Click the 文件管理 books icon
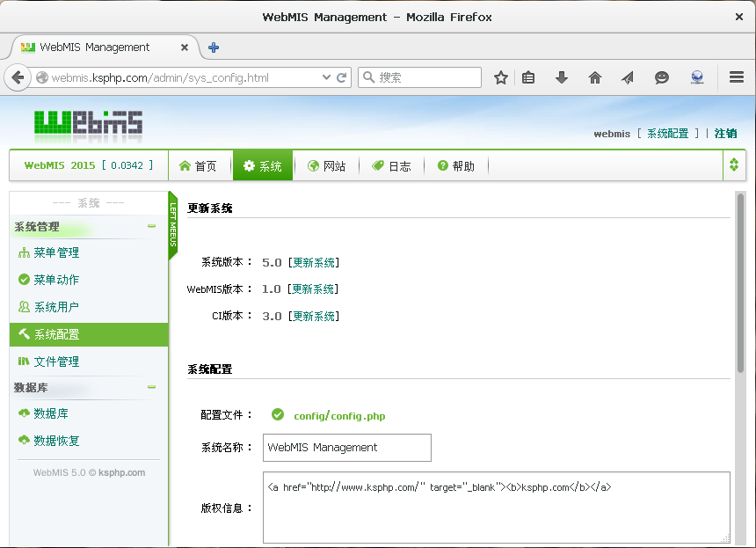 coord(24,361)
